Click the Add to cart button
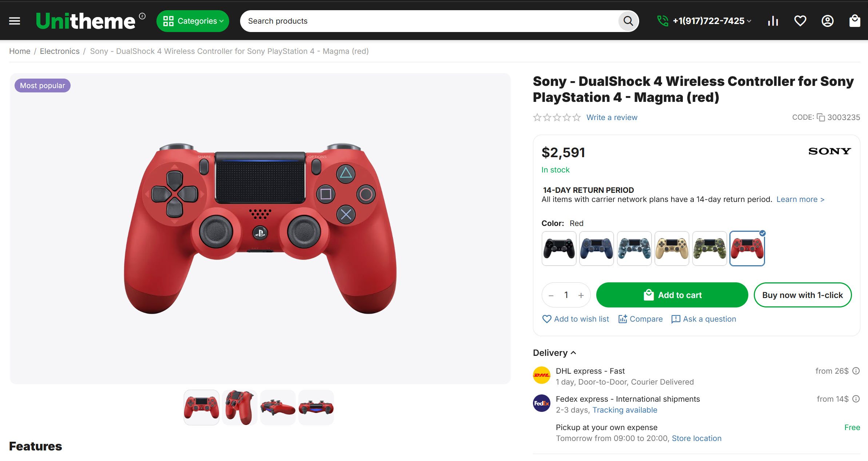This screenshot has height=461, width=868. tap(672, 295)
